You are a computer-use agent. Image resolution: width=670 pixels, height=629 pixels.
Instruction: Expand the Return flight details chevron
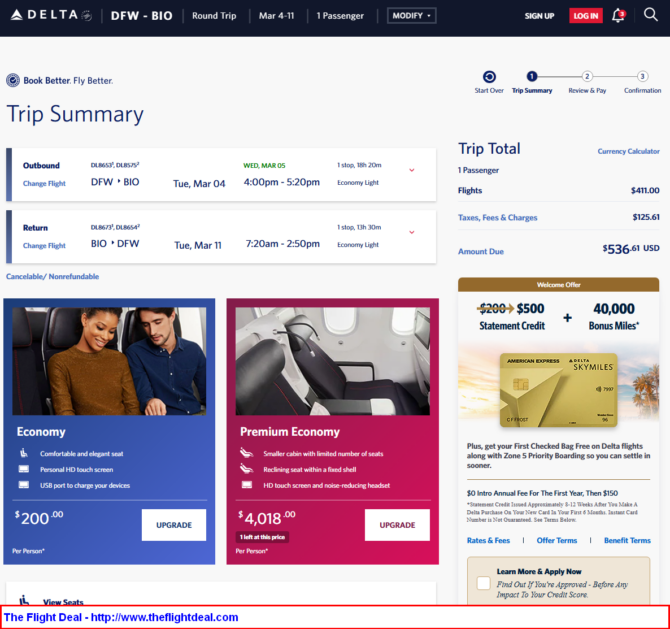coord(411,232)
